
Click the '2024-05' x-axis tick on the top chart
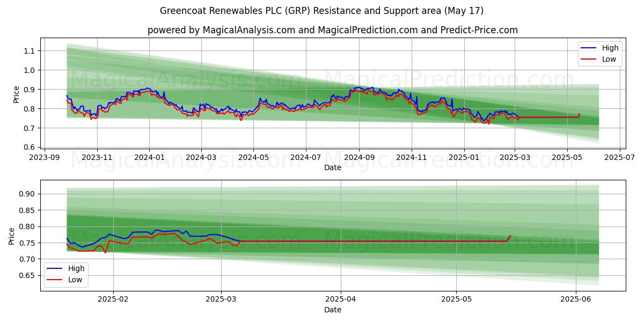(253, 158)
